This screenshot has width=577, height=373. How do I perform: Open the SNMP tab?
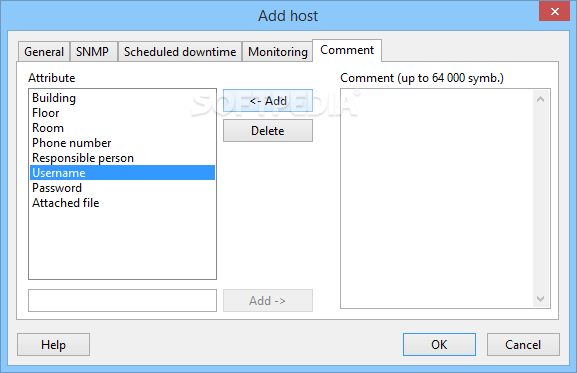[x=93, y=51]
